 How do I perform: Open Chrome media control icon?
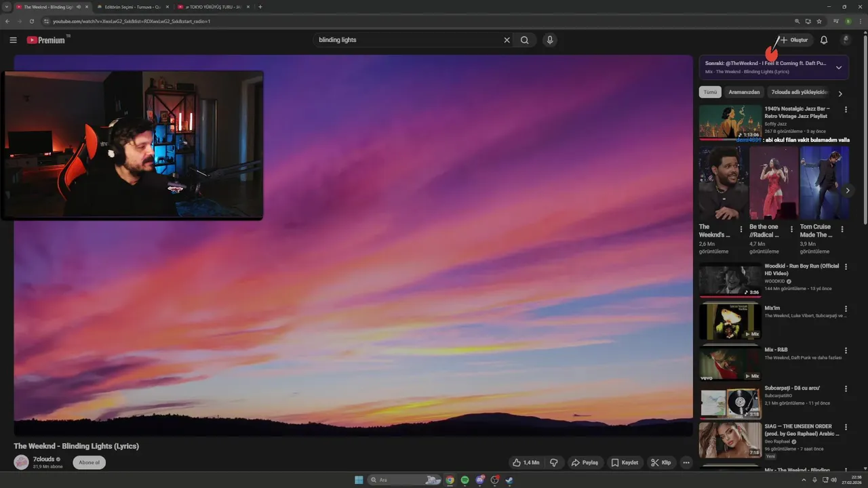point(837,21)
